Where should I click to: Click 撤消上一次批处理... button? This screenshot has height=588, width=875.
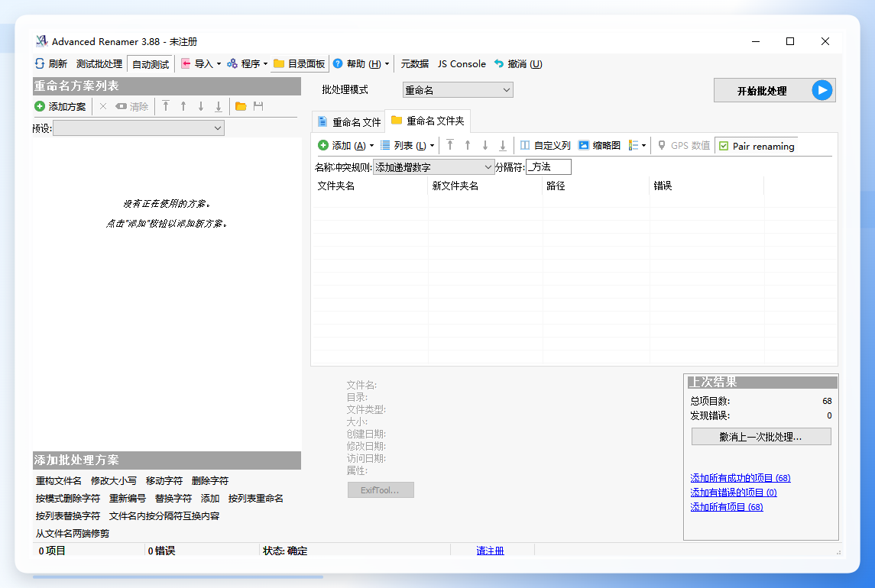click(761, 437)
